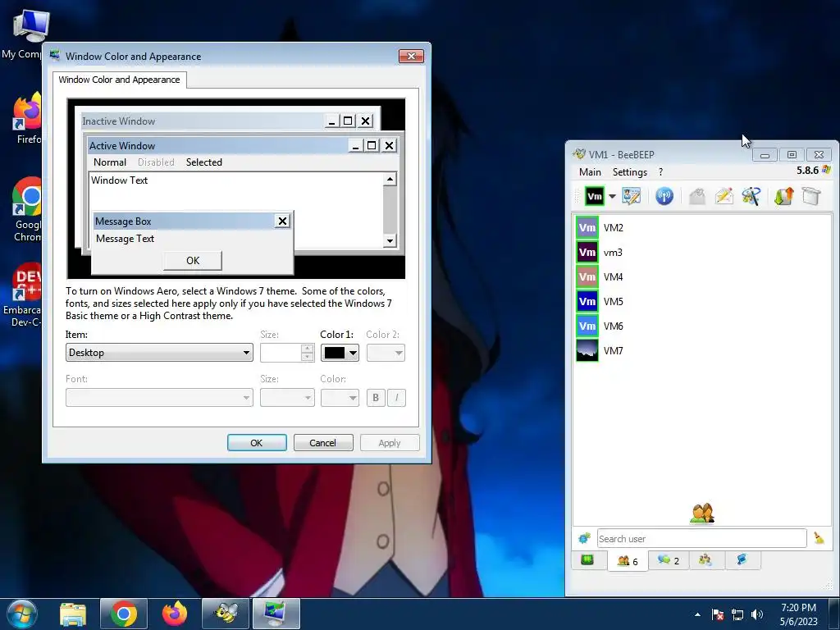Click the item Size spinner field

[x=287, y=353]
